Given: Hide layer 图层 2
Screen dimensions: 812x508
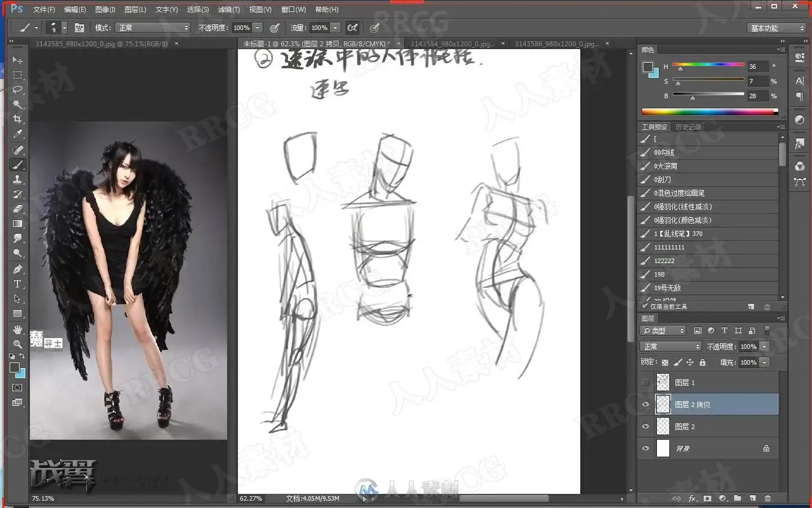Looking at the screenshot, I should [x=646, y=427].
